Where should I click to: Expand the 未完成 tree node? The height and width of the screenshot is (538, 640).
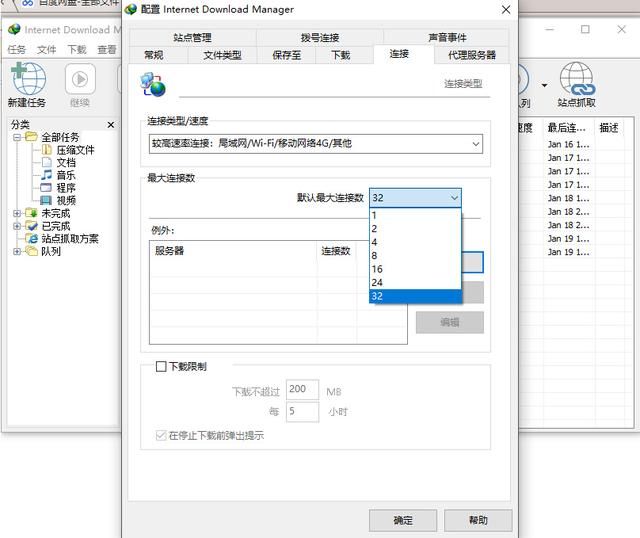[x=17, y=213]
